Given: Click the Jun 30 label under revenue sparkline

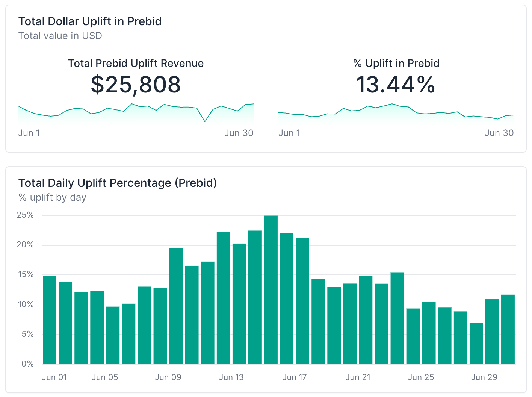Looking at the screenshot, I should [x=239, y=133].
